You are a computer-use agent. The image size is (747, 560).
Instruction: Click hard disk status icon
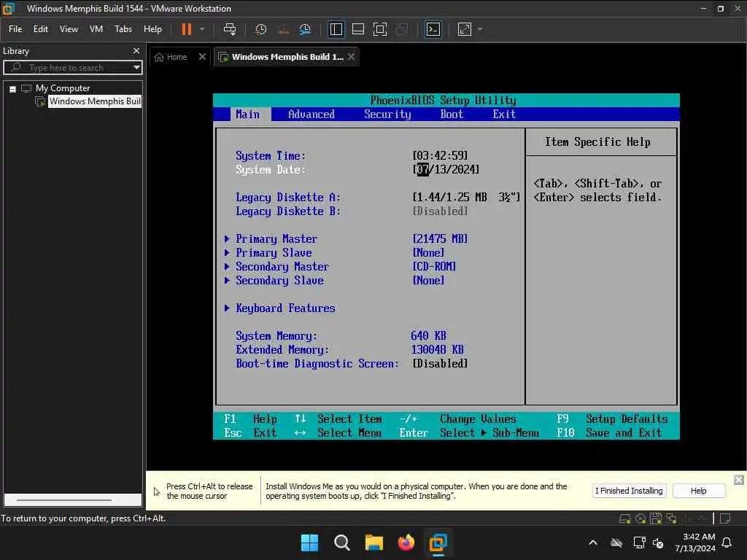coord(624,518)
